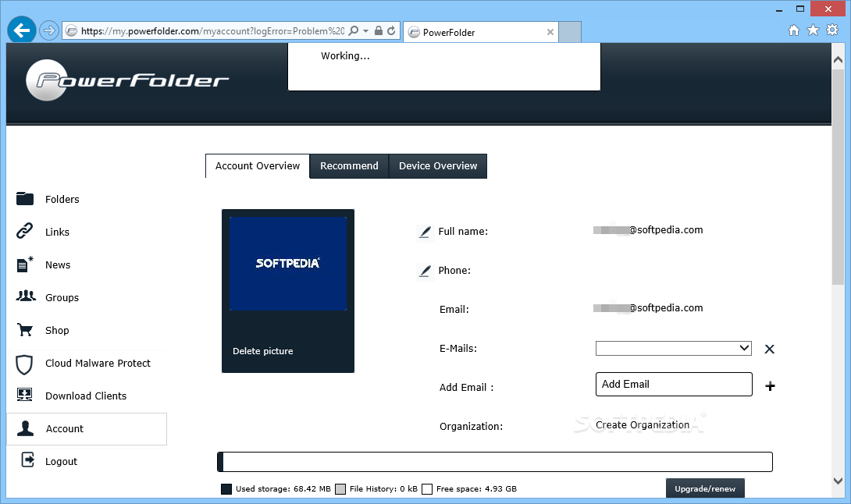Minimize the browser window

click(x=779, y=9)
